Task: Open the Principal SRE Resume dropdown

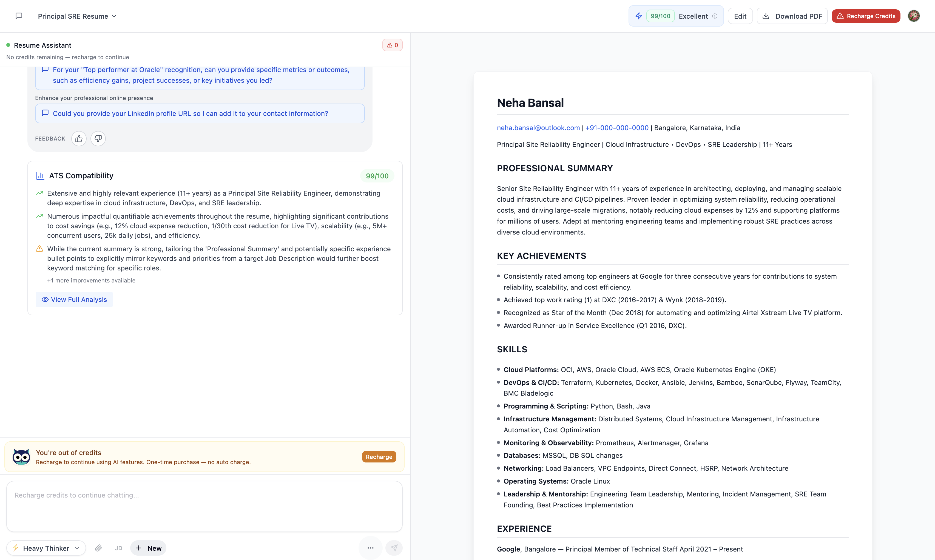Action: 77,16
